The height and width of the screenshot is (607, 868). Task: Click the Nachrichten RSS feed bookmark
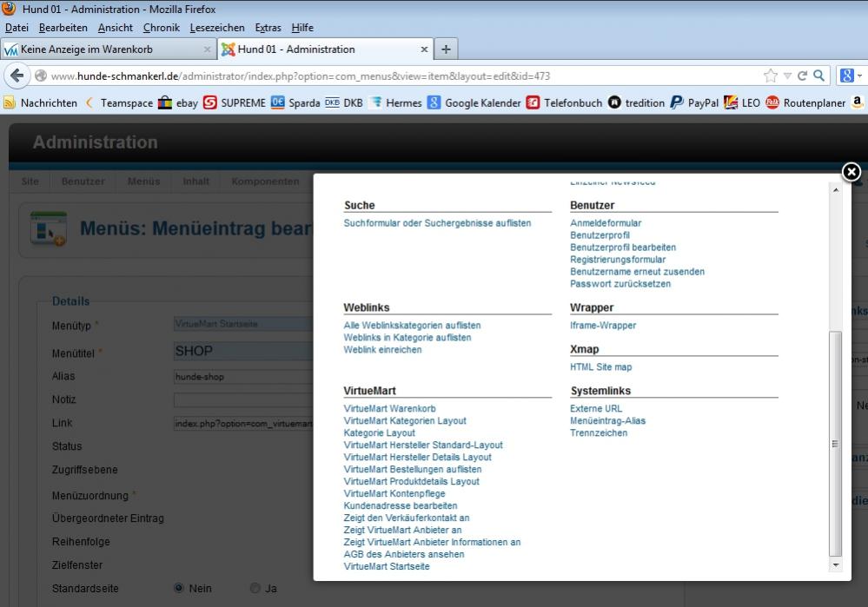click(x=41, y=102)
